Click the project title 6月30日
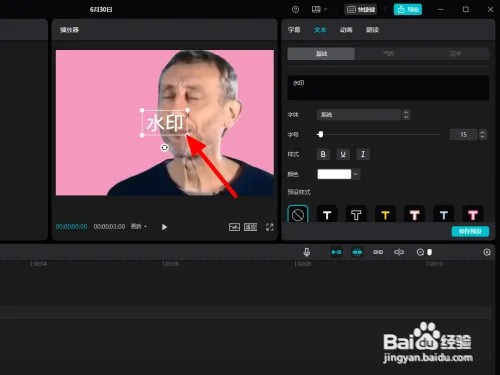The width and height of the screenshot is (500, 375). tap(101, 9)
